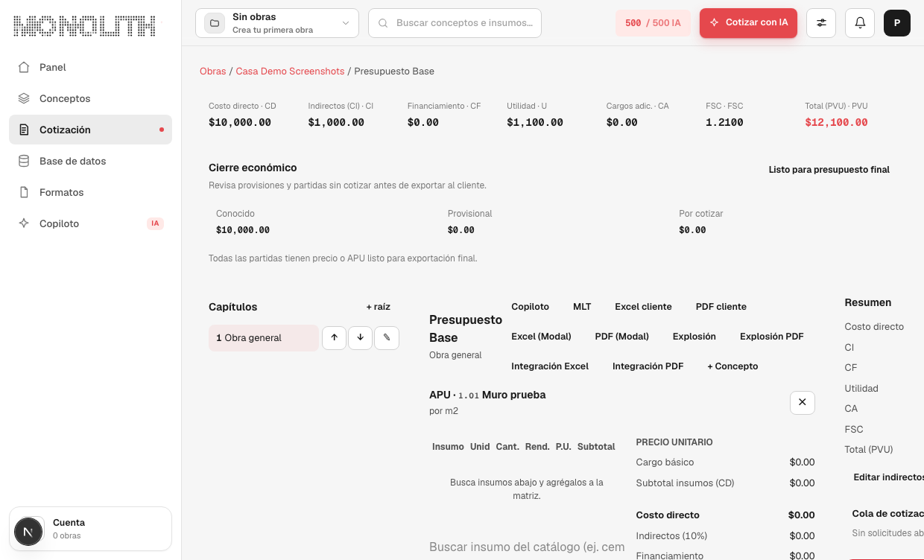Click the Conocido amount $10,000.00
This screenshot has height=560, width=924.
[243, 230]
